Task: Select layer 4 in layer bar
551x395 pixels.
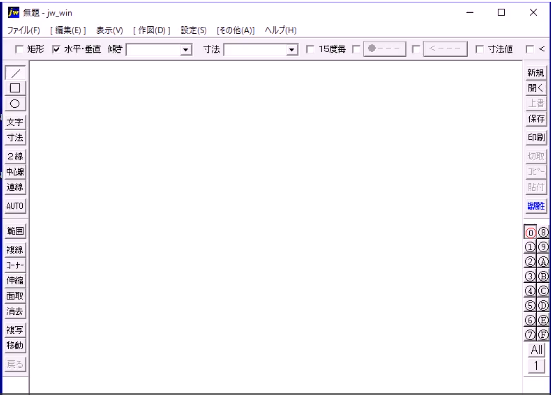Action: 530,291
